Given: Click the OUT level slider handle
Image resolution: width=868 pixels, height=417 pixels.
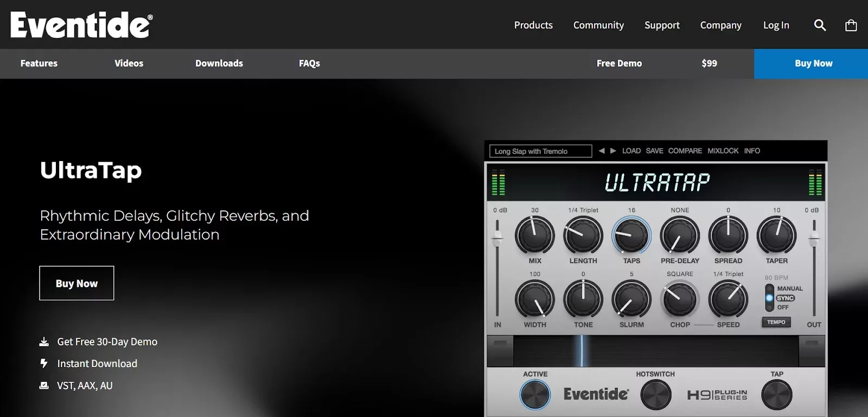Looking at the screenshot, I should click(814, 238).
